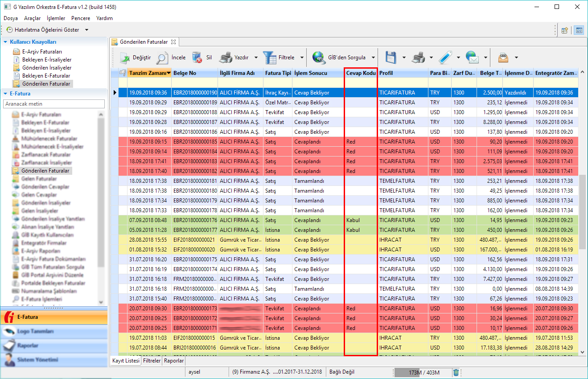Click the Değiştir toolbar icon
This screenshot has width=588, height=379.
tap(124, 58)
